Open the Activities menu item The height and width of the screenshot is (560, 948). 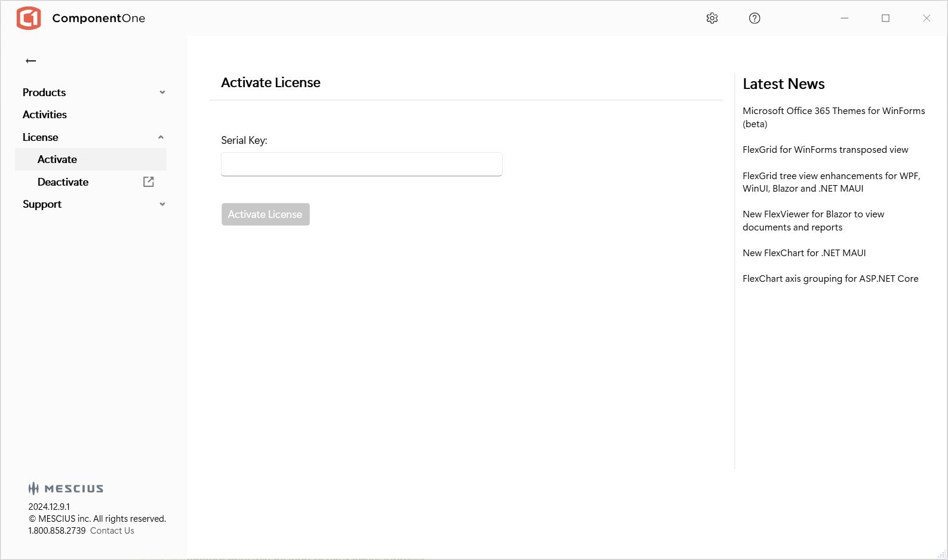pos(45,115)
